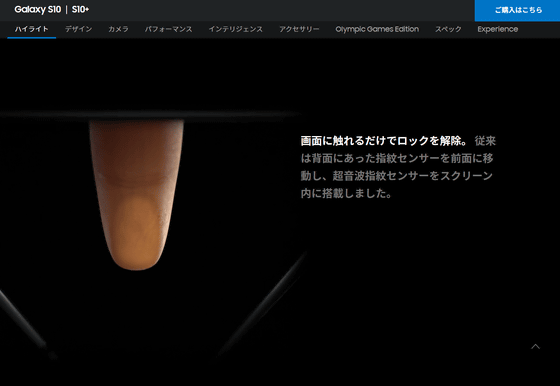Open the Experience tab
560x386 pixels.
tap(498, 29)
